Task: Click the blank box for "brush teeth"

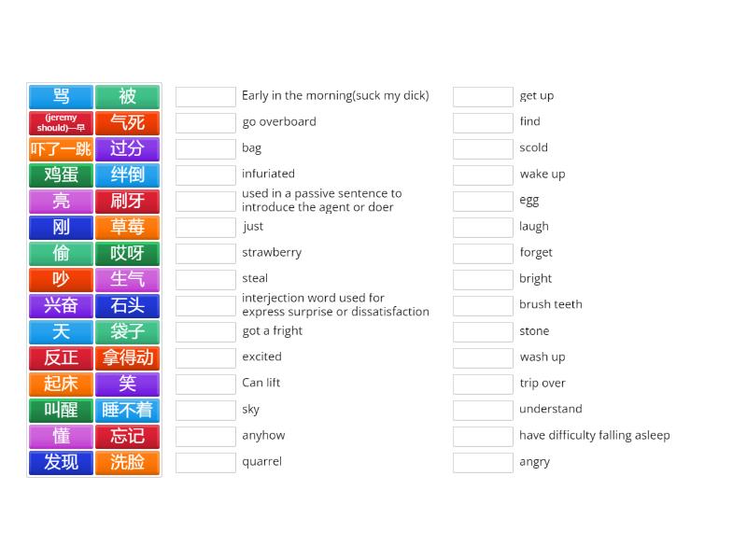Action: [x=483, y=305]
